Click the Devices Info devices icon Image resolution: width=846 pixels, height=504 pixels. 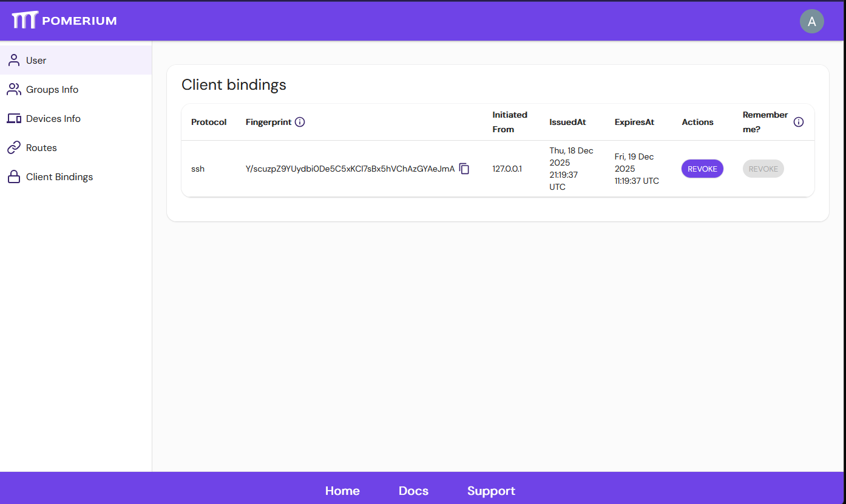tap(13, 119)
